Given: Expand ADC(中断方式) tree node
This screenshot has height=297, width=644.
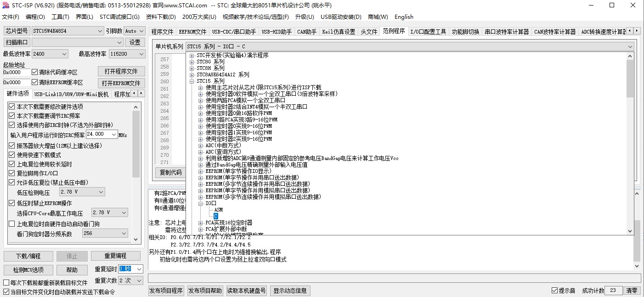Looking at the screenshot, I should click(201, 145).
